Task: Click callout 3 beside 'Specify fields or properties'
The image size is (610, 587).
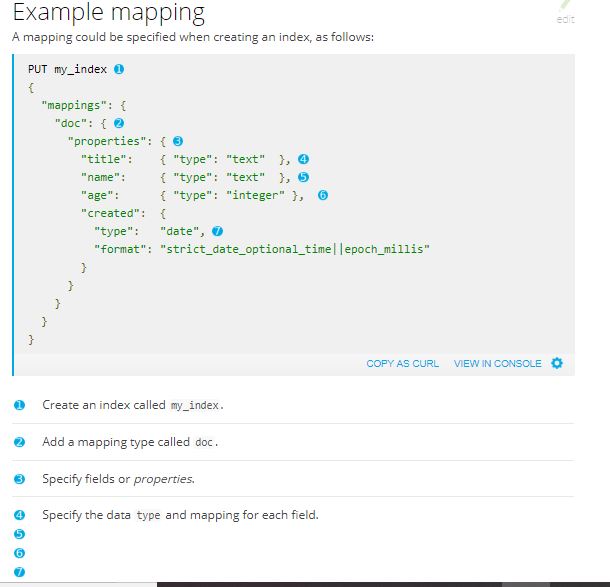Action: tap(19, 479)
